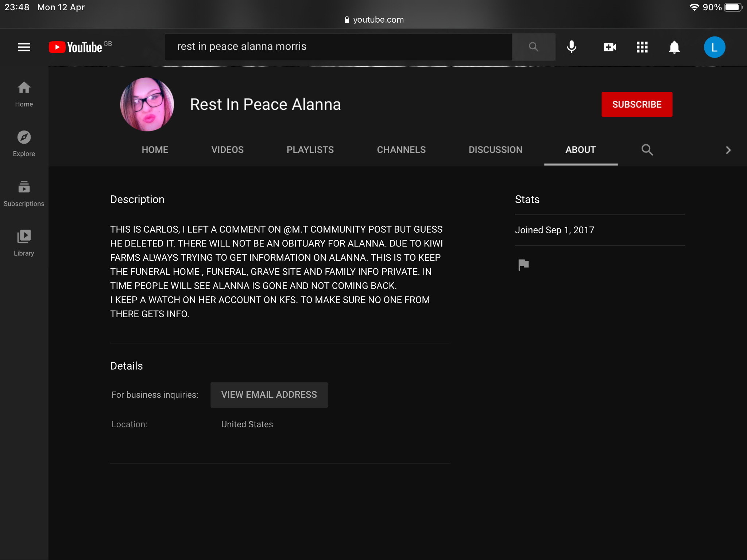747x560 pixels.
Task: Open Library in sidebar
Action: tap(24, 243)
